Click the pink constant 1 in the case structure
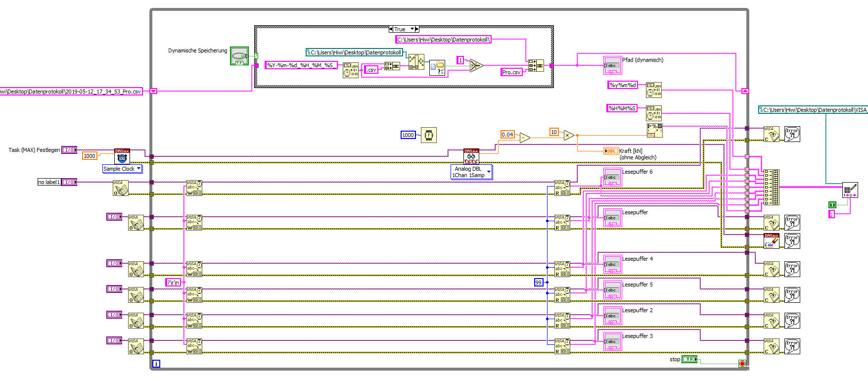868x381 pixels. (x=460, y=60)
